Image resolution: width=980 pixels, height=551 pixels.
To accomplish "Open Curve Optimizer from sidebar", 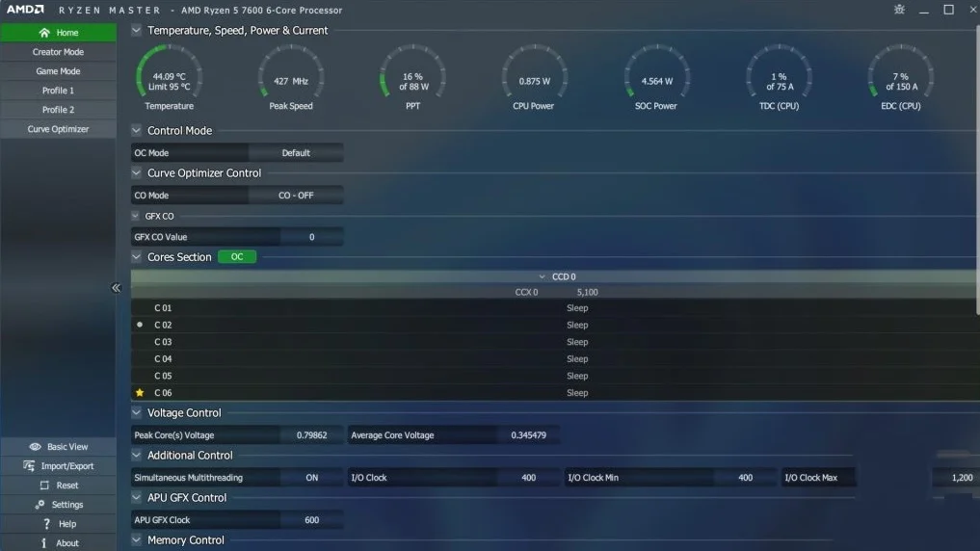I will click(x=58, y=129).
